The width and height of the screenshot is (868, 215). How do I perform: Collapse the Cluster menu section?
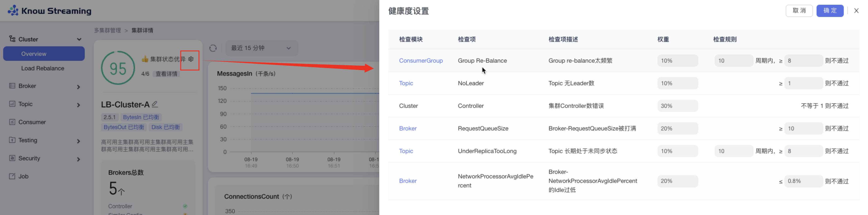pyautogui.click(x=79, y=39)
